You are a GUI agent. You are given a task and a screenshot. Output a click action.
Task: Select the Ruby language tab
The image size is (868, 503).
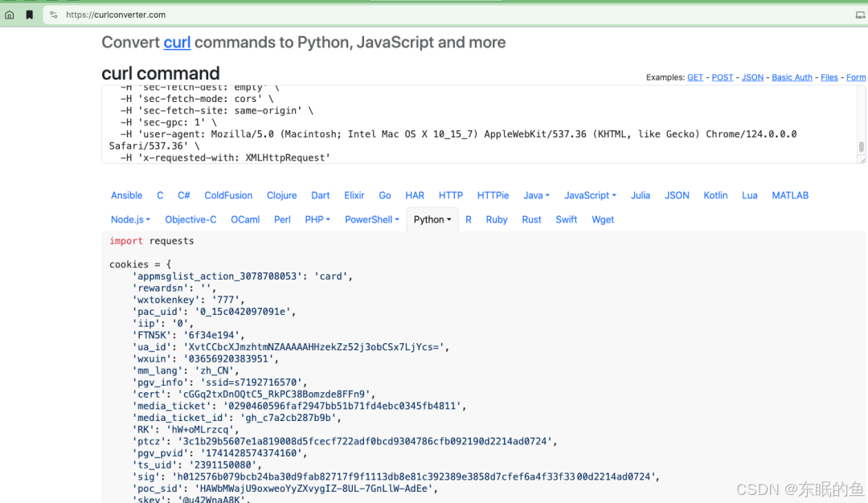click(x=497, y=219)
